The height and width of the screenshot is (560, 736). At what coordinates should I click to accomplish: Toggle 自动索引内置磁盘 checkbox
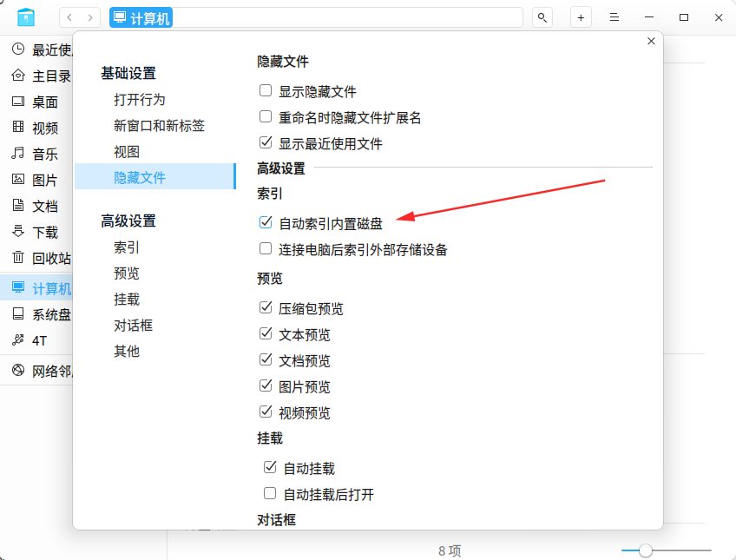pyautogui.click(x=266, y=222)
